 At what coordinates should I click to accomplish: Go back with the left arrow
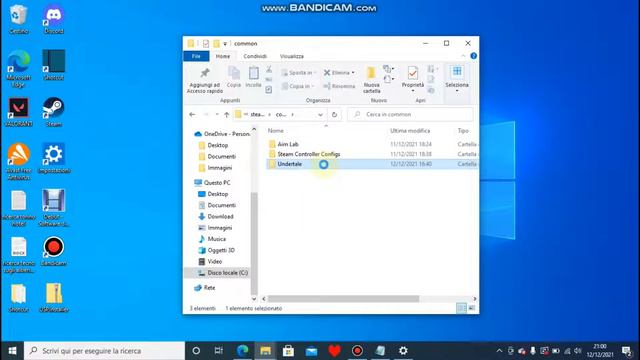pos(192,115)
